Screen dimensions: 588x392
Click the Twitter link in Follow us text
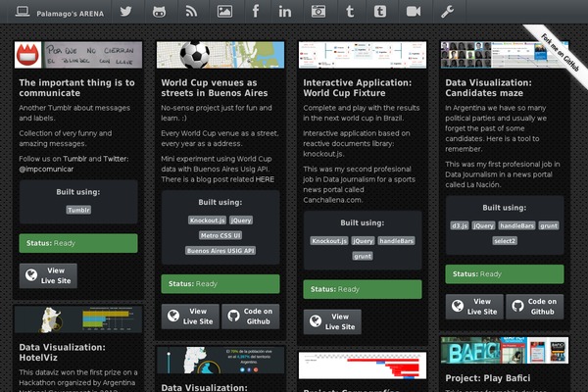click(115, 159)
